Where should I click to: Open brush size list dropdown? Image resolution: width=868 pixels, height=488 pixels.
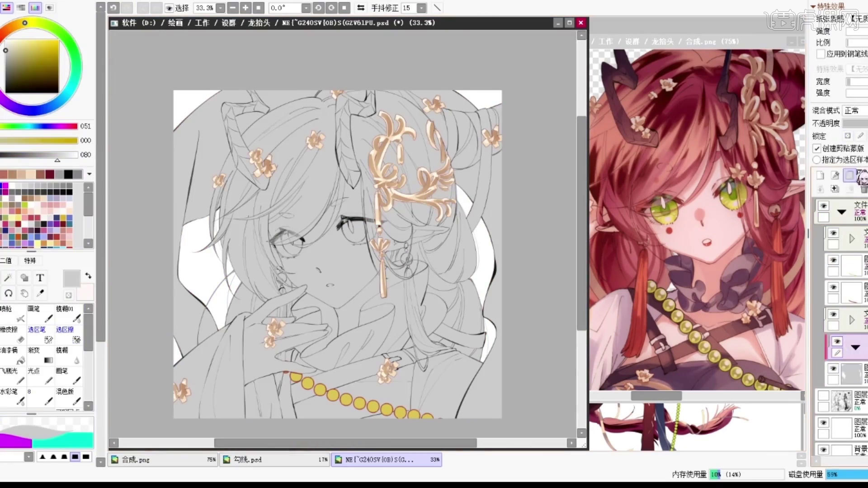click(28, 457)
